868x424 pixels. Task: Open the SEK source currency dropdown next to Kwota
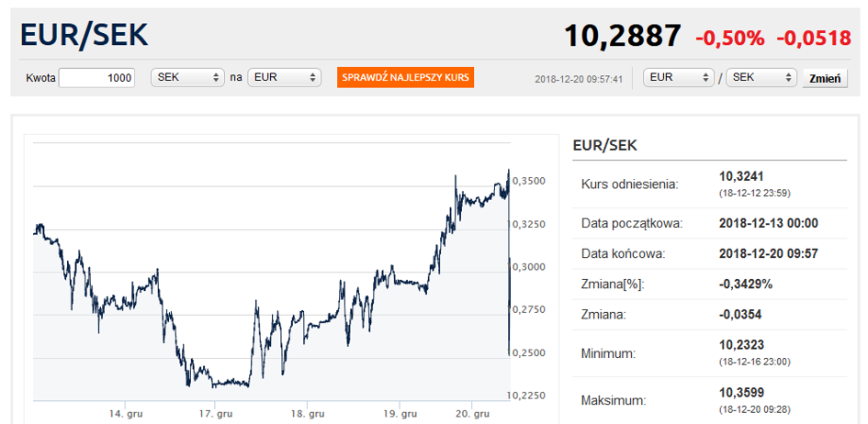click(x=188, y=78)
